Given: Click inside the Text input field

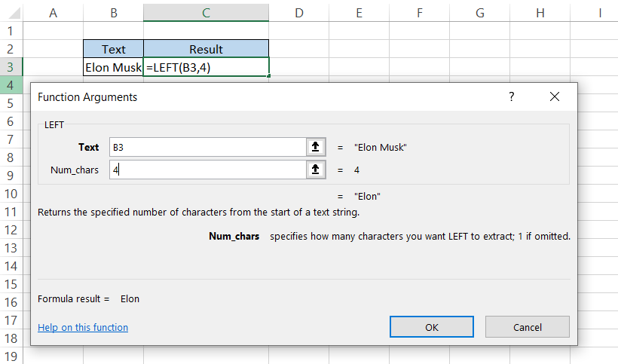Looking at the screenshot, I should pyautogui.click(x=207, y=147).
